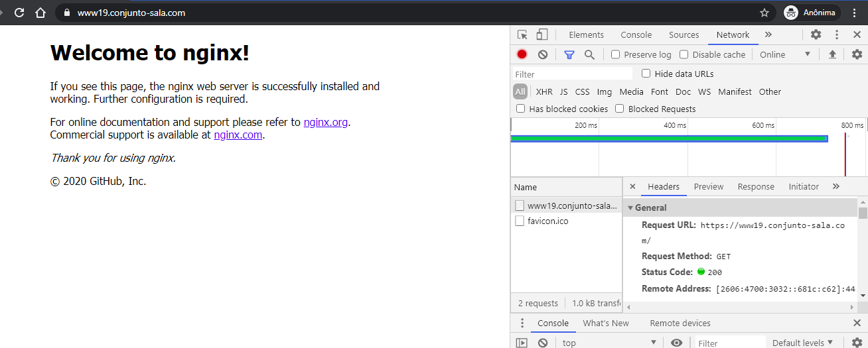Open Console settings gear icon
This screenshot has width=868, height=348.
pyautogui.click(x=857, y=343)
